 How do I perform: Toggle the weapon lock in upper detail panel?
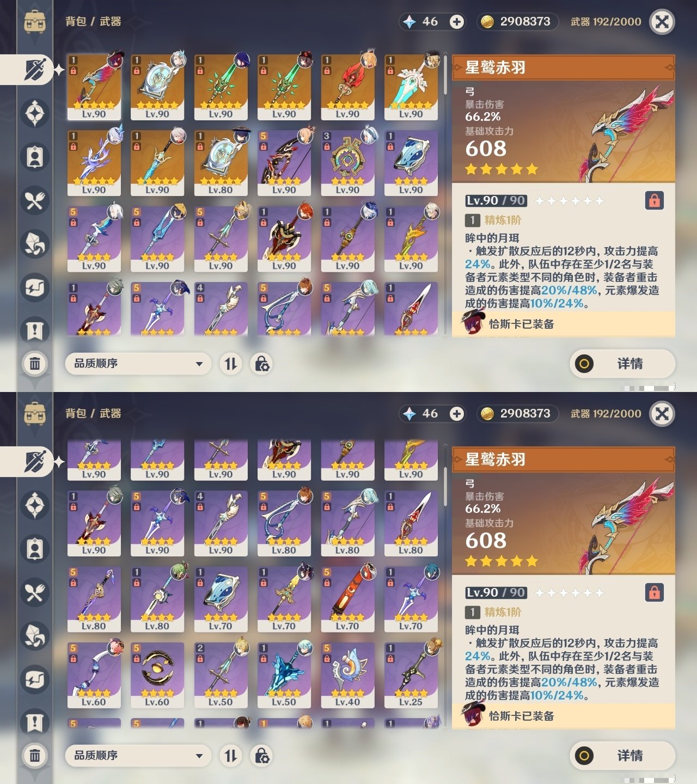pyautogui.click(x=654, y=200)
